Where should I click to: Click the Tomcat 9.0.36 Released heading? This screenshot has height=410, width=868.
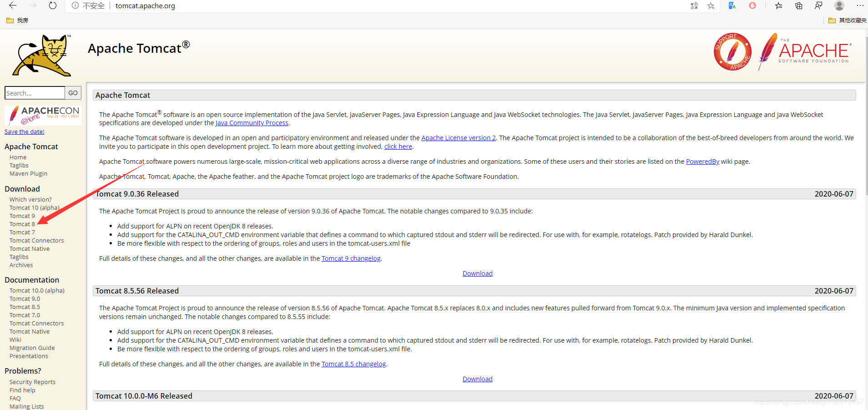click(137, 194)
